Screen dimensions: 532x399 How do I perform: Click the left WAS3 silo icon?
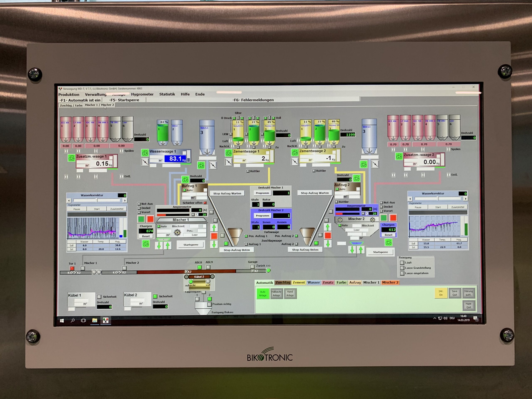pyautogui.click(x=207, y=138)
